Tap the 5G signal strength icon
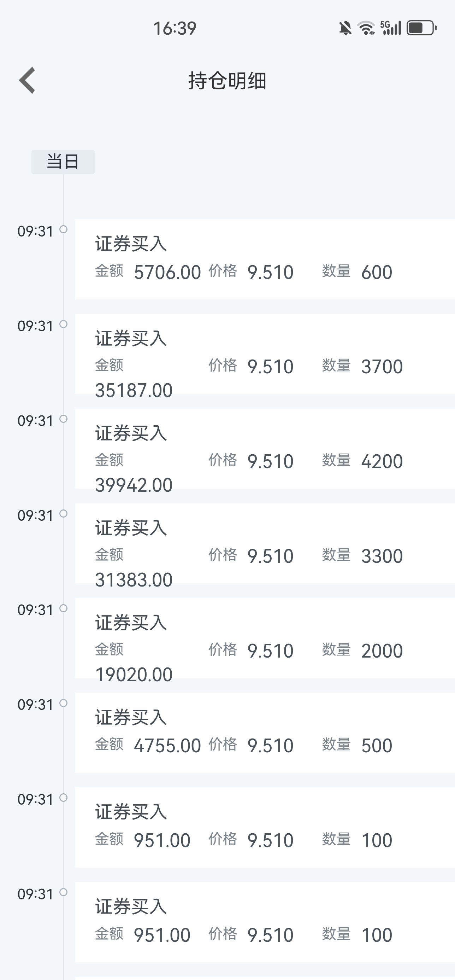 [391, 28]
